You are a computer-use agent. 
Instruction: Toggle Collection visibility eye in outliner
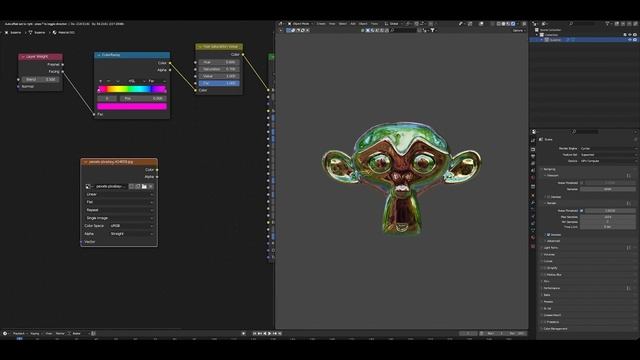pyautogui.click(x=630, y=35)
